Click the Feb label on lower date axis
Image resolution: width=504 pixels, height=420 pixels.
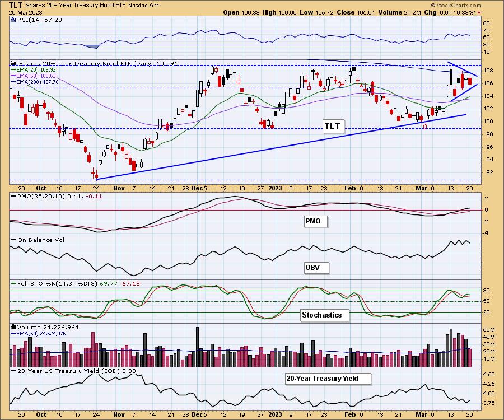pos(350,414)
